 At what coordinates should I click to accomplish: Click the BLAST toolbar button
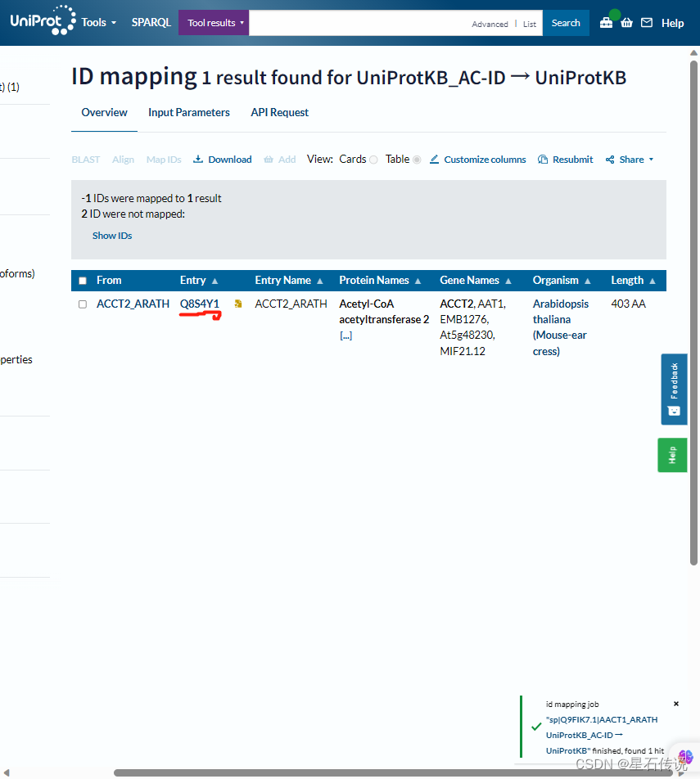pyautogui.click(x=85, y=160)
